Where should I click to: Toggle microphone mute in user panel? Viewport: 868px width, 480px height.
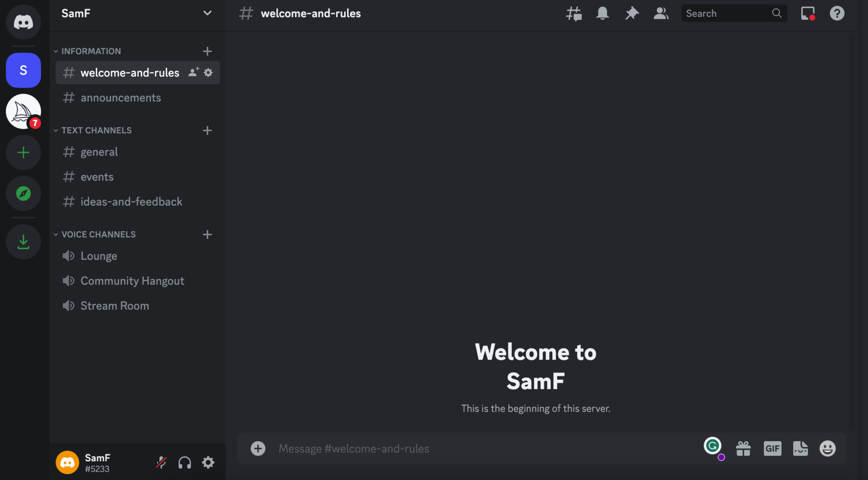(x=161, y=462)
